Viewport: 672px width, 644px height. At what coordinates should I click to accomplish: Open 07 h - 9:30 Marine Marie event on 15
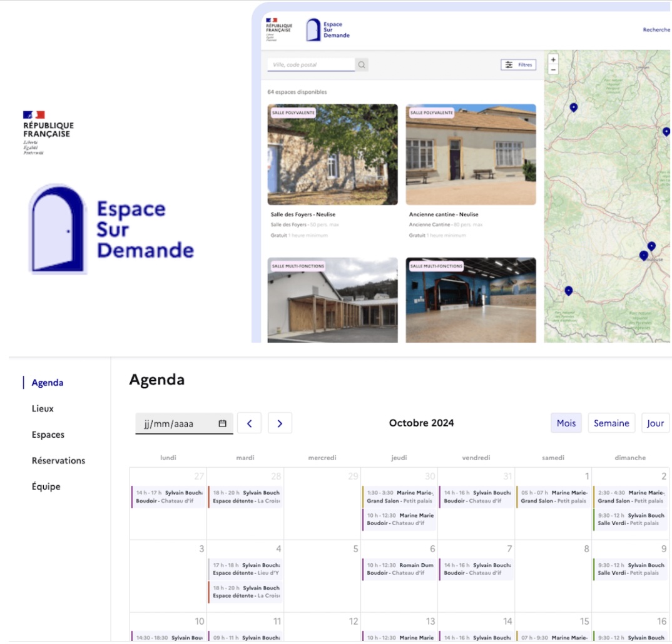tap(553, 636)
